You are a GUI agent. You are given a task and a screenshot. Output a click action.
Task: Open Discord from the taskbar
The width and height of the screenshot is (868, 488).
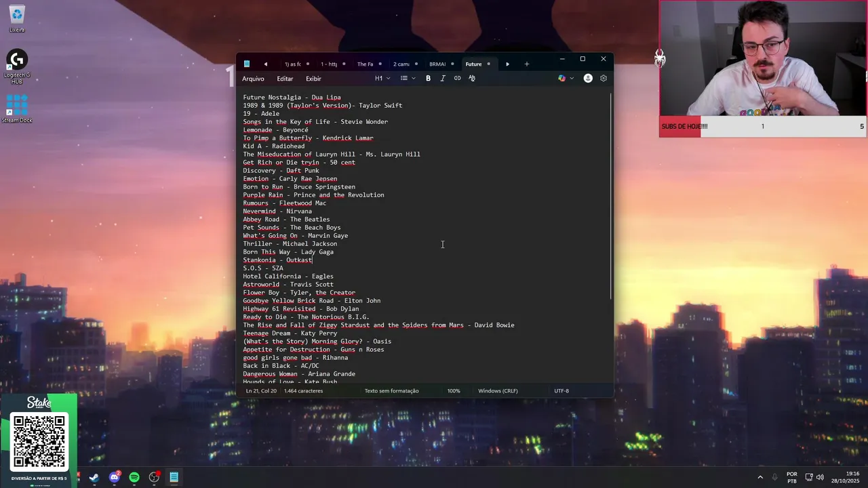114,477
